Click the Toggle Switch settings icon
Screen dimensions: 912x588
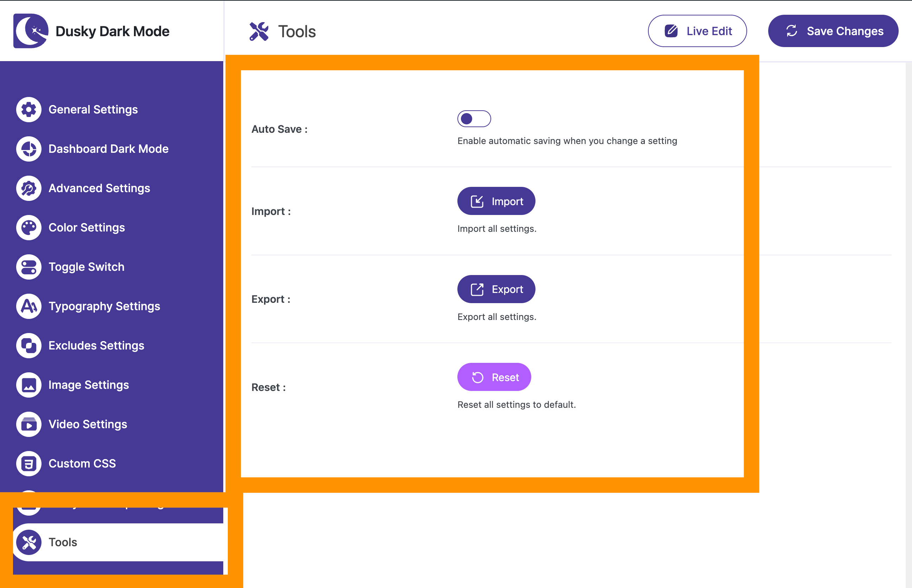click(29, 267)
